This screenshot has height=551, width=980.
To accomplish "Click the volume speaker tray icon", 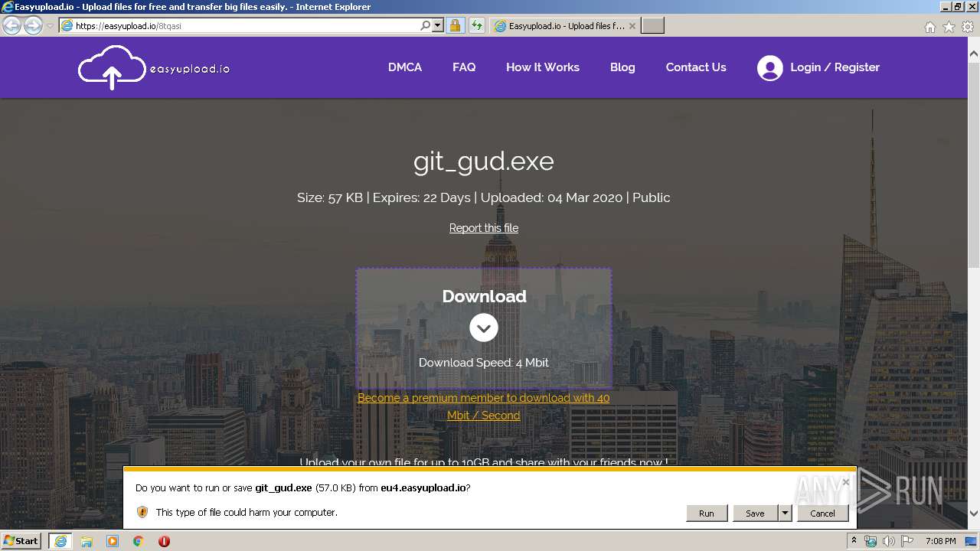I will point(889,541).
